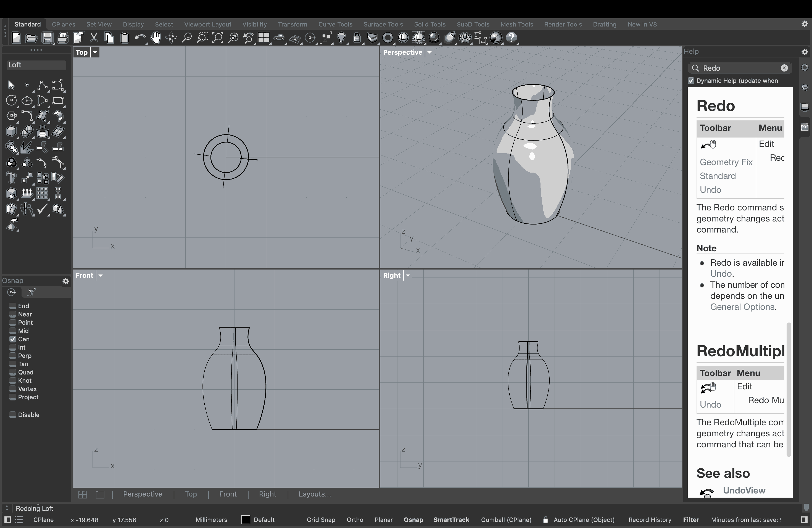This screenshot has height=528, width=812.
Task: Enable the End object snap
Action: point(13,306)
